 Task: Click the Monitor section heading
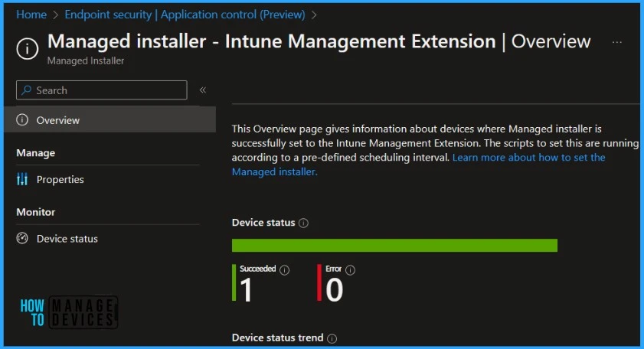[x=36, y=212]
